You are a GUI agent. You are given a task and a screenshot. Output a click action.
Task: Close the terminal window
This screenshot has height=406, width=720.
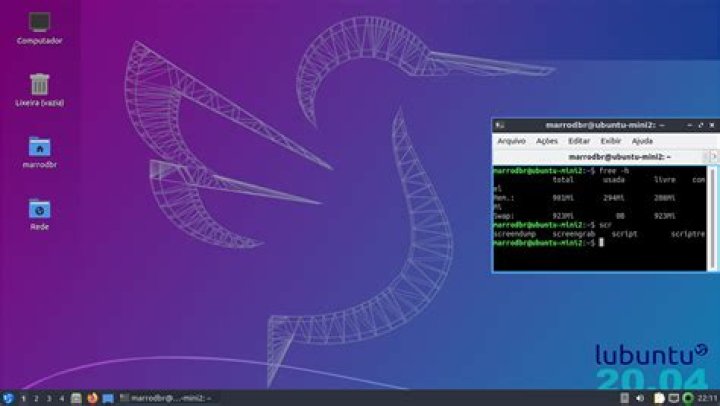click(x=712, y=125)
